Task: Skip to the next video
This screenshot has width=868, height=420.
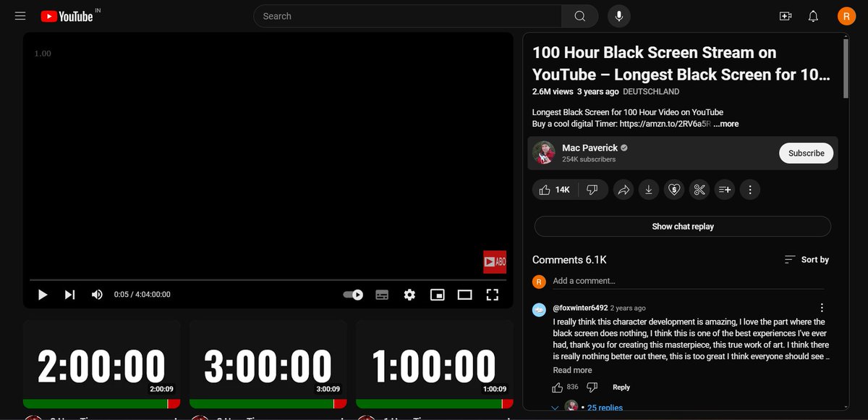Action: point(69,295)
